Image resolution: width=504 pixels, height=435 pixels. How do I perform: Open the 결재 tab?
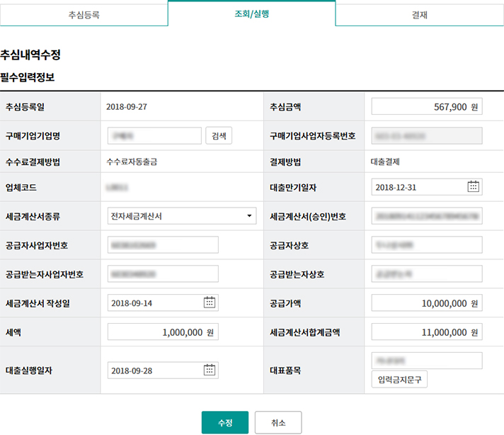point(419,14)
